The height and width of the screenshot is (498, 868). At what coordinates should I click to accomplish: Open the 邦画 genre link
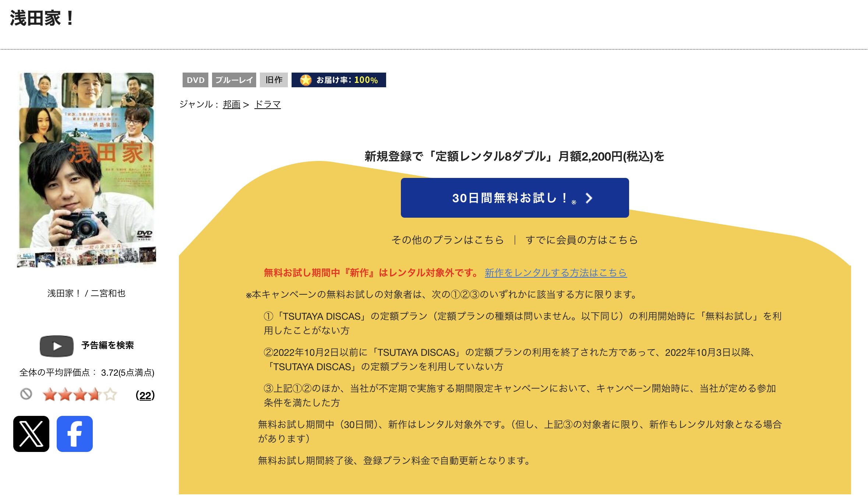(232, 104)
